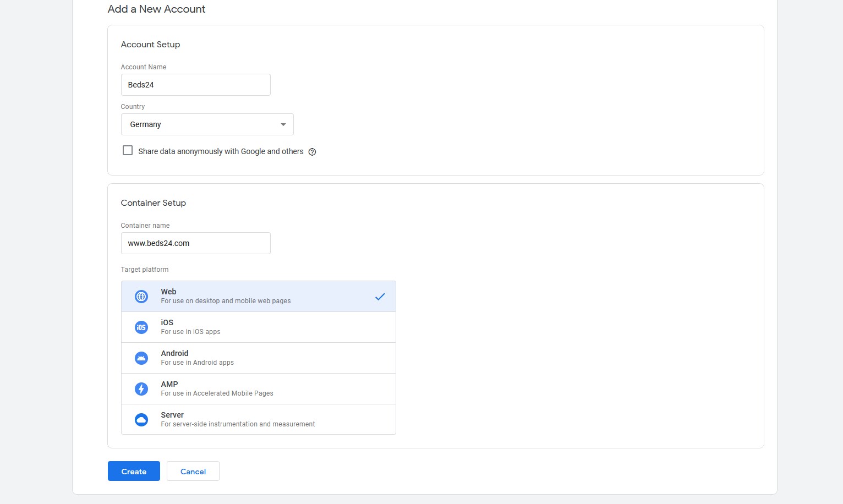Image resolution: width=843 pixels, height=504 pixels.
Task: Click the 'iOS' platform title
Action: coord(167,322)
